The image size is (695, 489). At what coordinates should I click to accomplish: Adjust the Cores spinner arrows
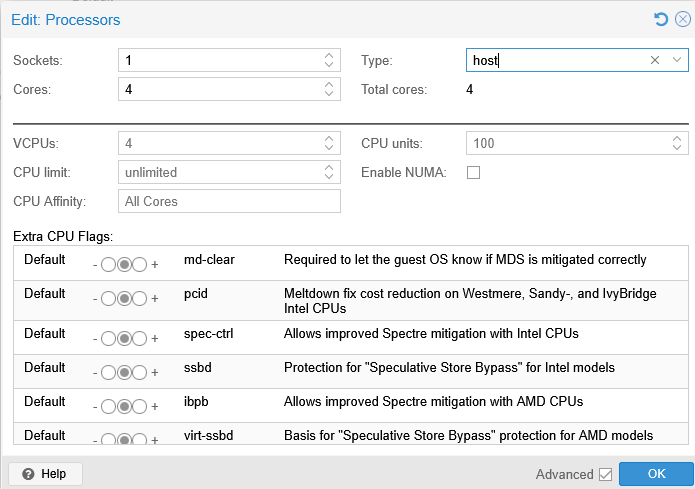point(329,89)
